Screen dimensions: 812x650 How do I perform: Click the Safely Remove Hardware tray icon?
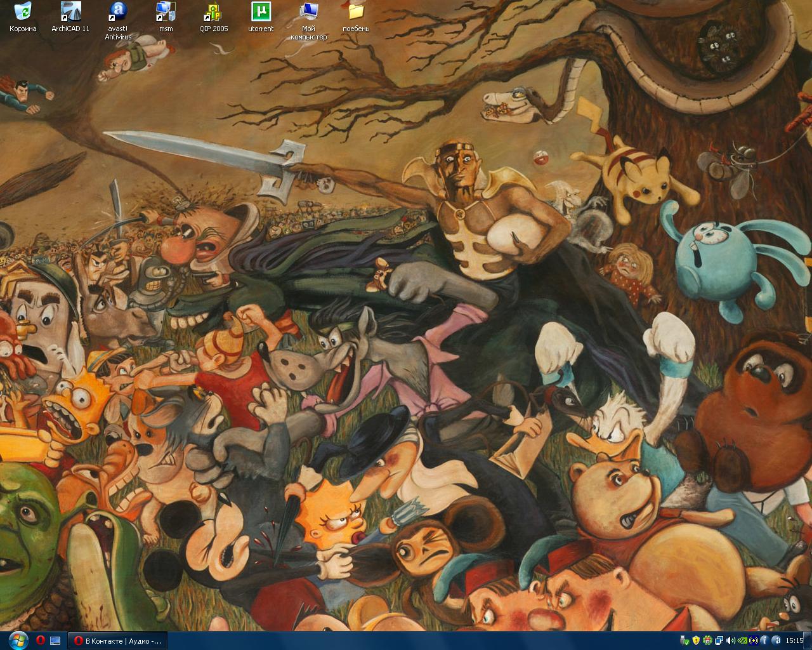coord(684,640)
